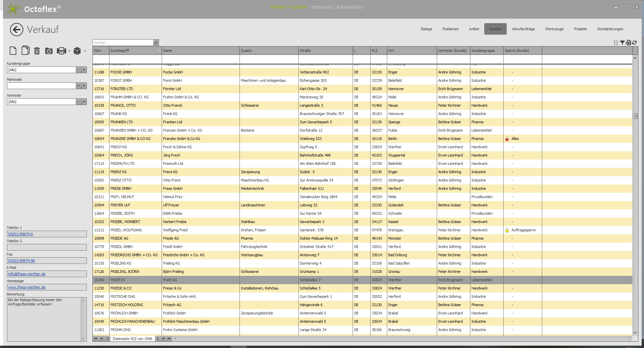The width and height of the screenshot is (644, 348).
Task: Jump to the last record
Action: point(169,339)
